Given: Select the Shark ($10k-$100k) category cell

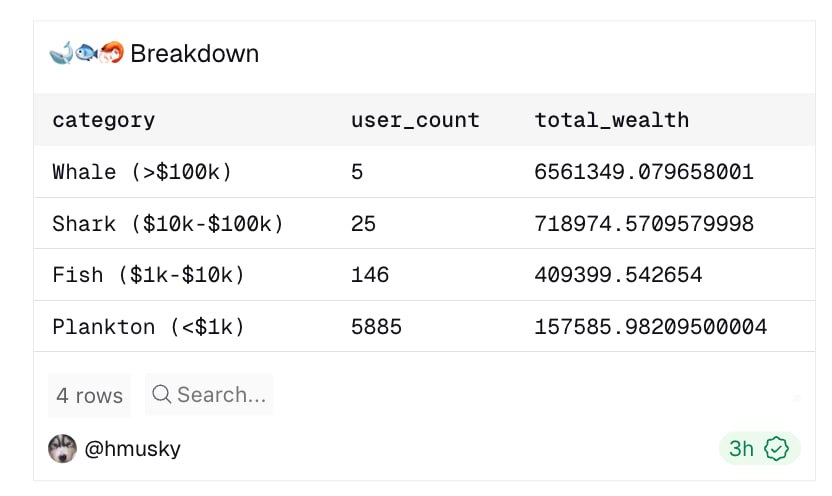Looking at the screenshot, I should [168, 224].
